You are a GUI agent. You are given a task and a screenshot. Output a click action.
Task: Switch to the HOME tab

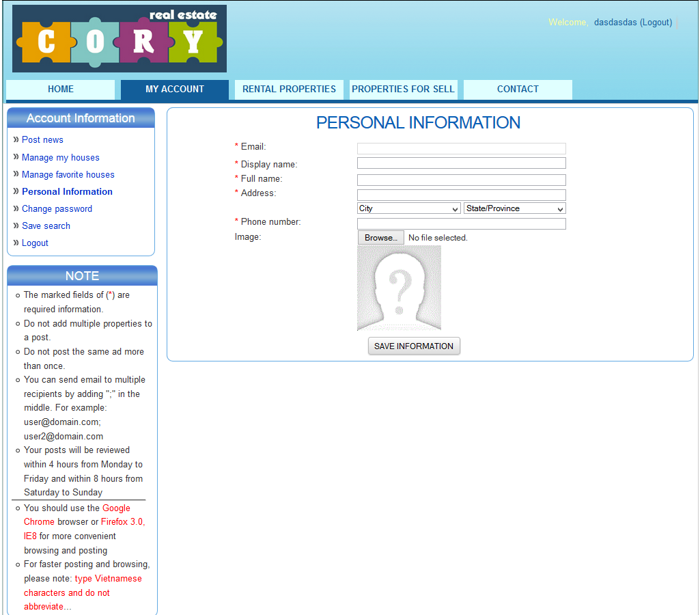pyautogui.click(x=60, y=89)
